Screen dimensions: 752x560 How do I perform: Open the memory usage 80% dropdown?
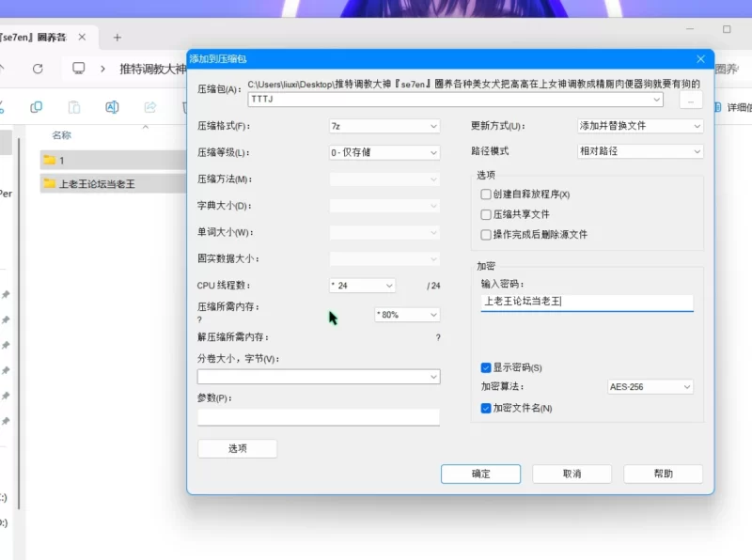[407, 315]
